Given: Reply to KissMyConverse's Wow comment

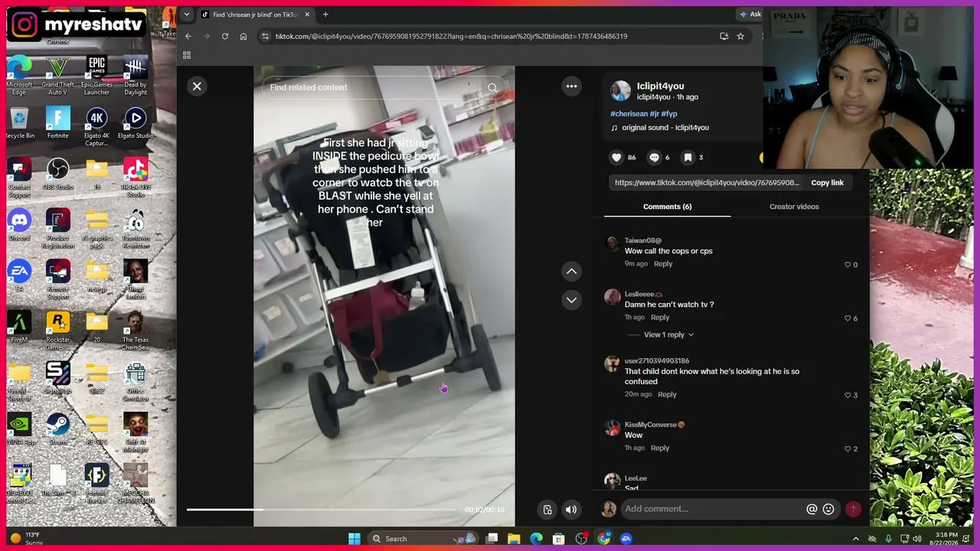Looking at the screenshot, I should click(x=659, y=448).
